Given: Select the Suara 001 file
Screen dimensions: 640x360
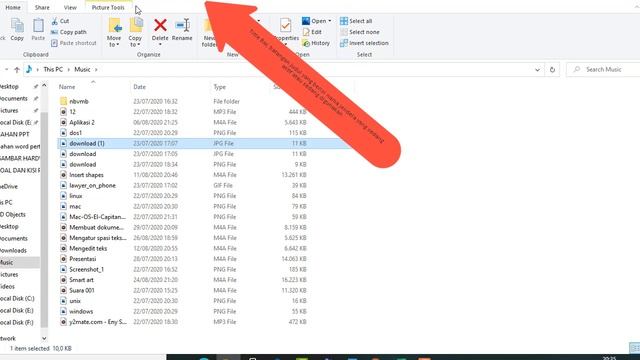Looking at the screenshot, I should pyautogui.click(x=82, y=291).
